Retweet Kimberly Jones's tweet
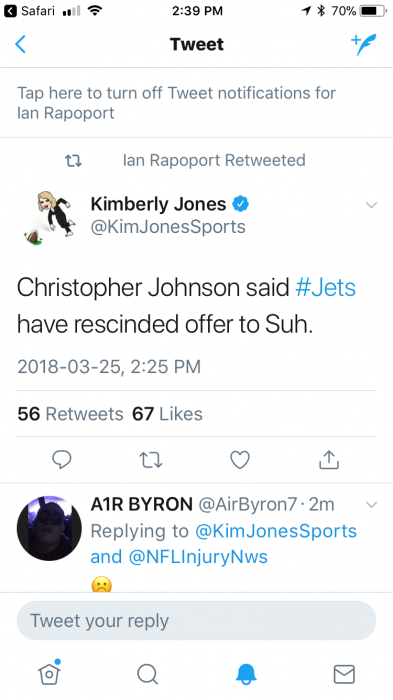 coord(151,460)
